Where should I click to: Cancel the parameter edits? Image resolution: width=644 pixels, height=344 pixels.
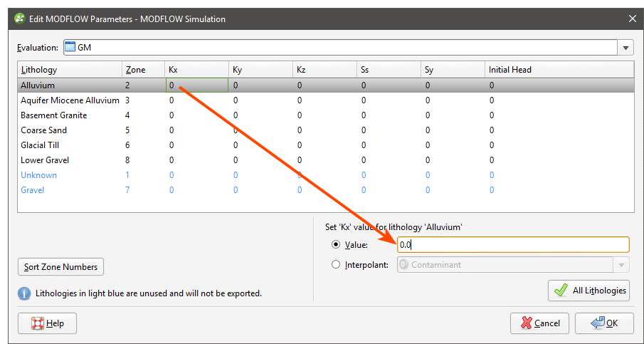(x=539, y=323)
